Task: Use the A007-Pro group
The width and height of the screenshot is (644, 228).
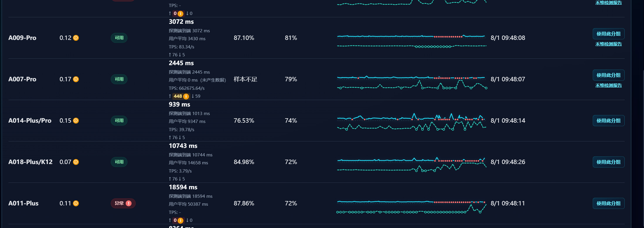Action: 609,75
